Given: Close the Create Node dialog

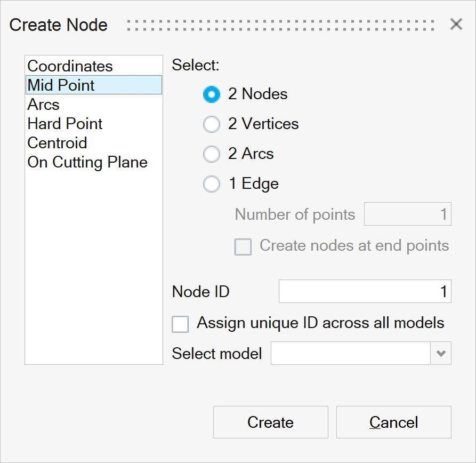Looking at the screenshot, I should (456, 25).
